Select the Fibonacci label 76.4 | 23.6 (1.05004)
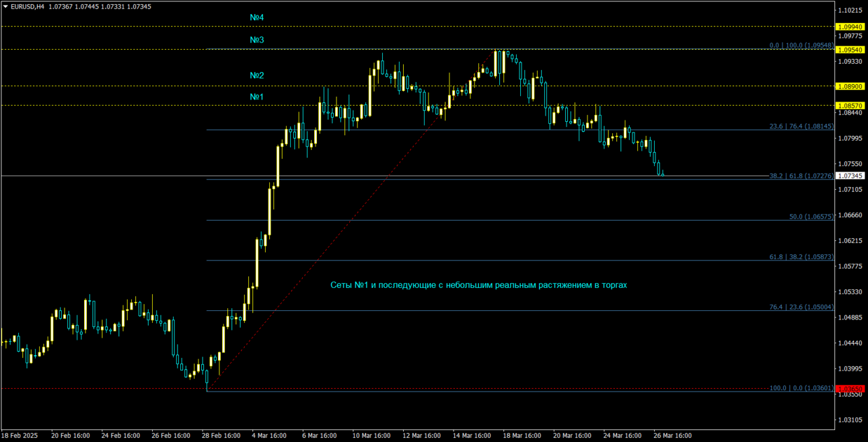Screen dimensions: 868x442 (801, 307)
